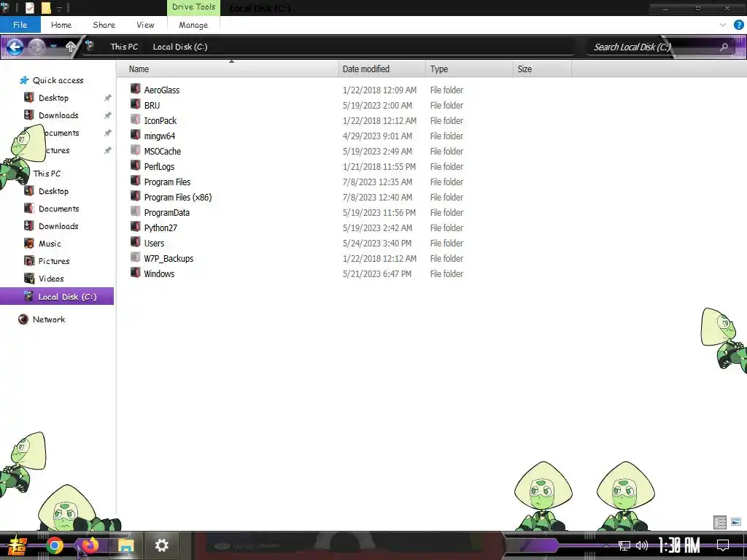The width and height of the screenshot is (747, 560).
Task: Open the volume speaker control
Action: pos(642,545)
